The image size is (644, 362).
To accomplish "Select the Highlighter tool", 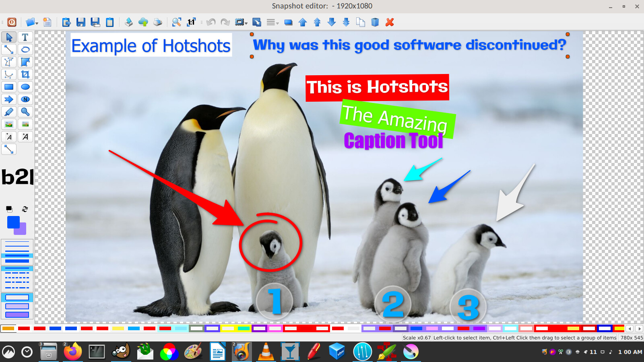I will (9, 112).
